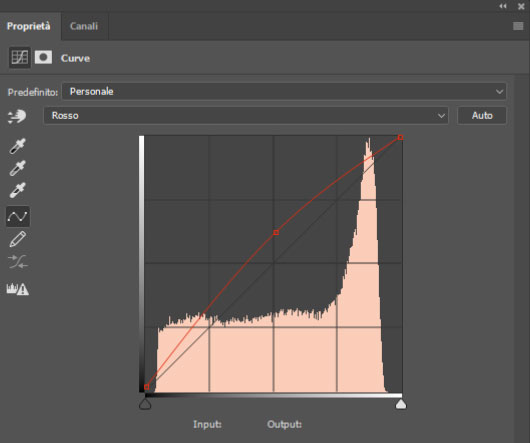Activate the on-image targeted adjustment tool

pos(17,116)
